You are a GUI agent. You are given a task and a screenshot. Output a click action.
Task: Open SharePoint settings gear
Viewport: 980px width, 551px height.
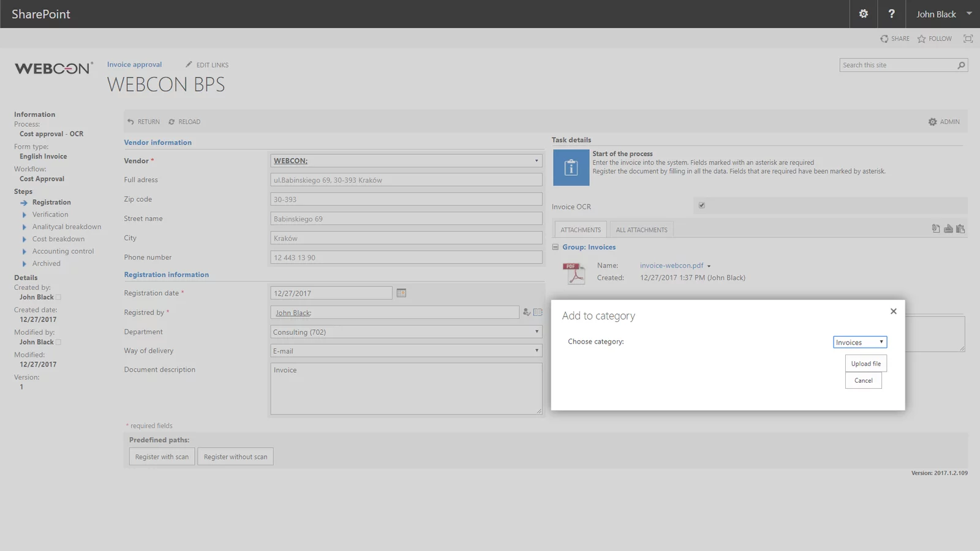coord(864,13)
